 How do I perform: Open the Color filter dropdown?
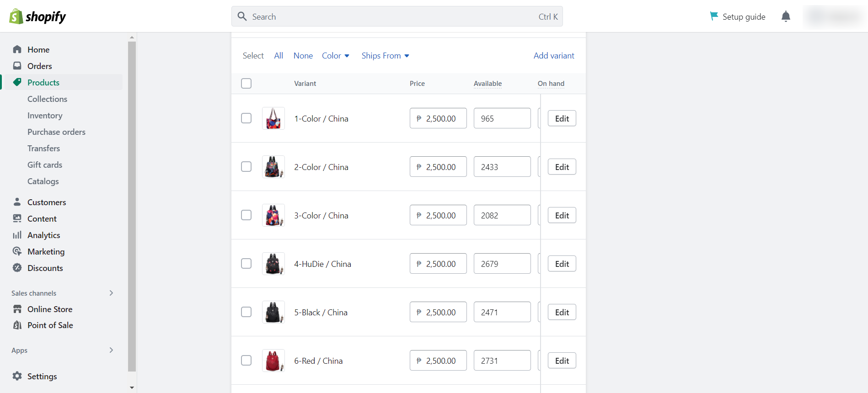pos(336,56)
